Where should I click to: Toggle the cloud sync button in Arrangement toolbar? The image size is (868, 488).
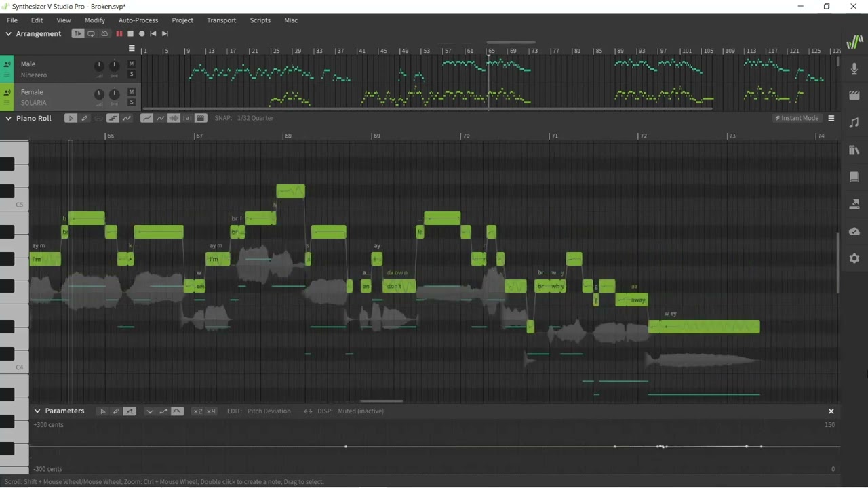point(104,33)
